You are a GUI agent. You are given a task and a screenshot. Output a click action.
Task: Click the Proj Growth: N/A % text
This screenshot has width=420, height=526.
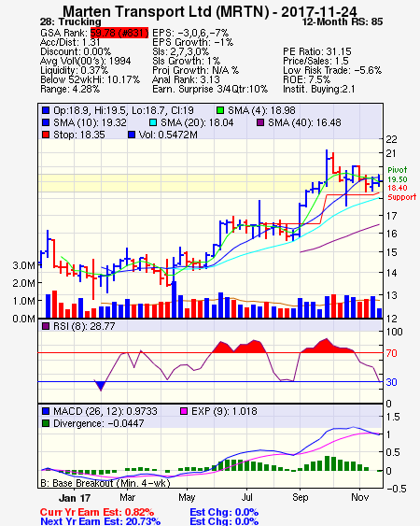click(x=195, y=70)
